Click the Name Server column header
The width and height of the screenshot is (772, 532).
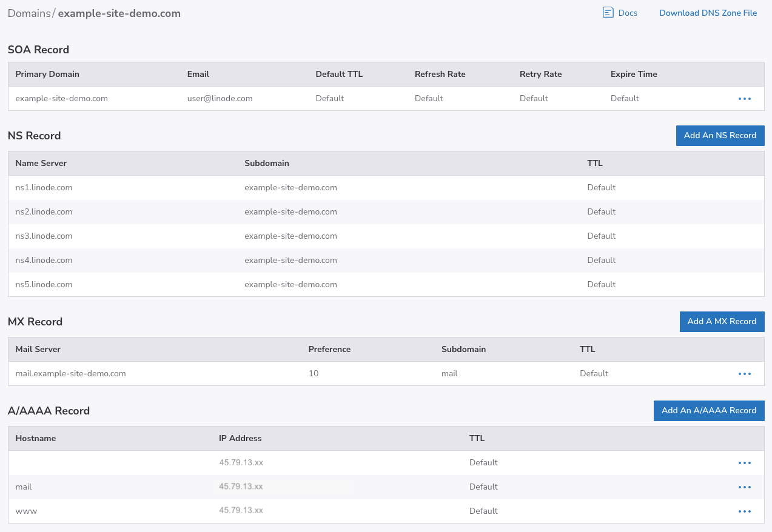pyautogui.click(x=41, y=164)
